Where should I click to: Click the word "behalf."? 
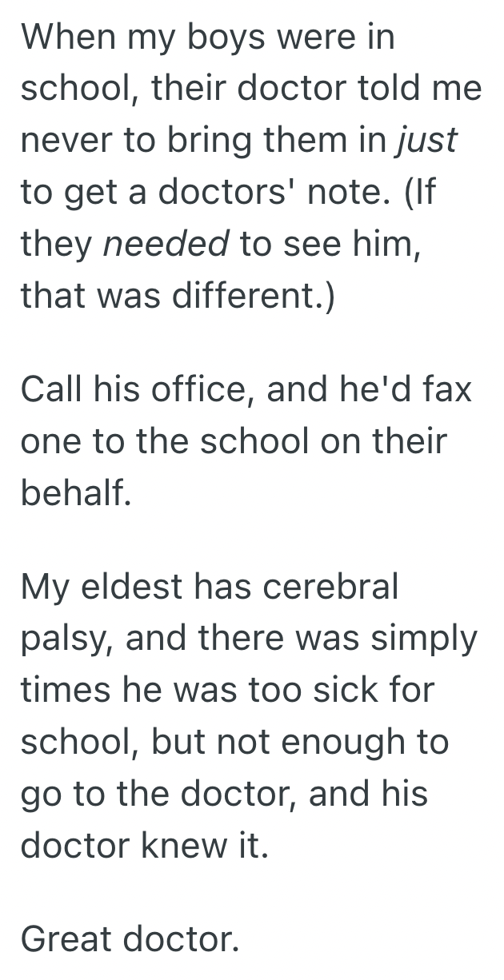click(x=74, y=494)
